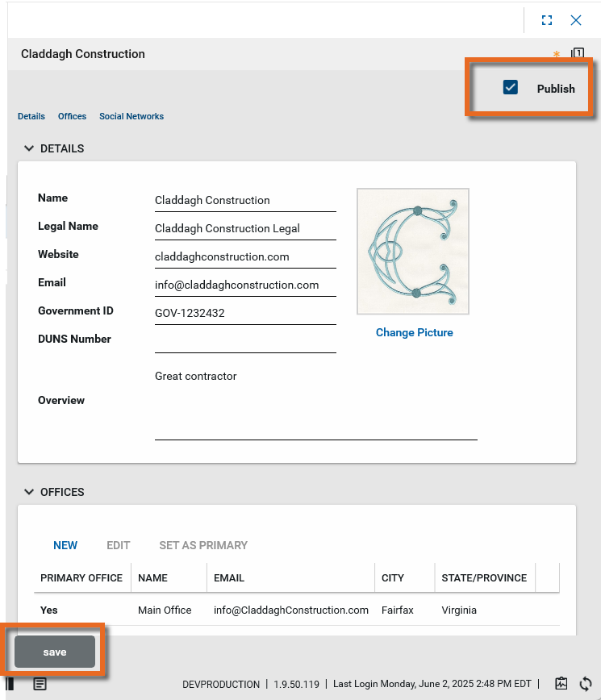Close the Claddagh Construction panel

tap(576, 20)
